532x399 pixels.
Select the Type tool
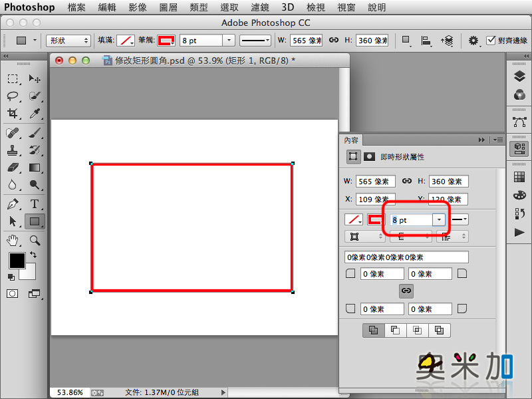35,204
